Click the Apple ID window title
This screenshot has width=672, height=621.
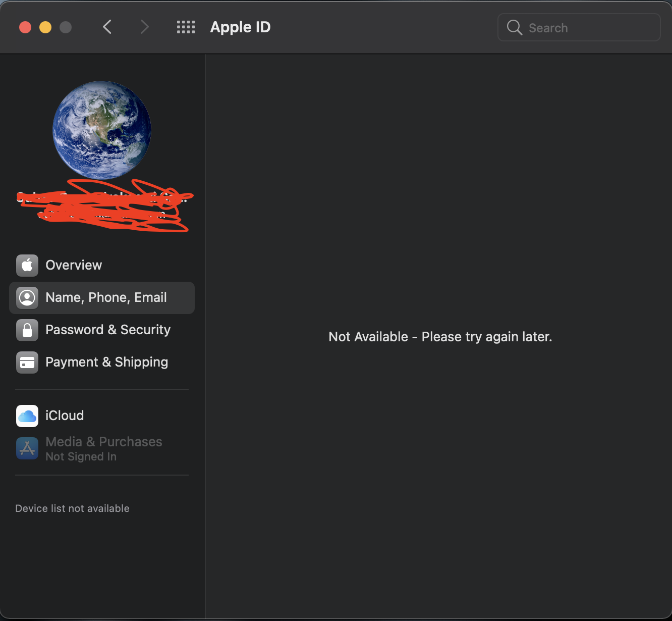pos(240,27)
